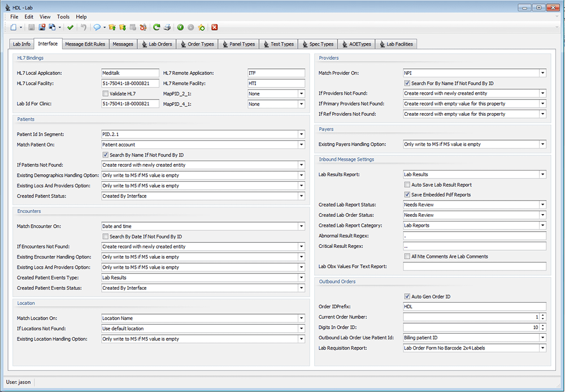The height and width of the screenshot is (392, 565).
Task: Open the Lab Requisition Report dropdown
Action: pyautogui.click(x=542, y=348)
